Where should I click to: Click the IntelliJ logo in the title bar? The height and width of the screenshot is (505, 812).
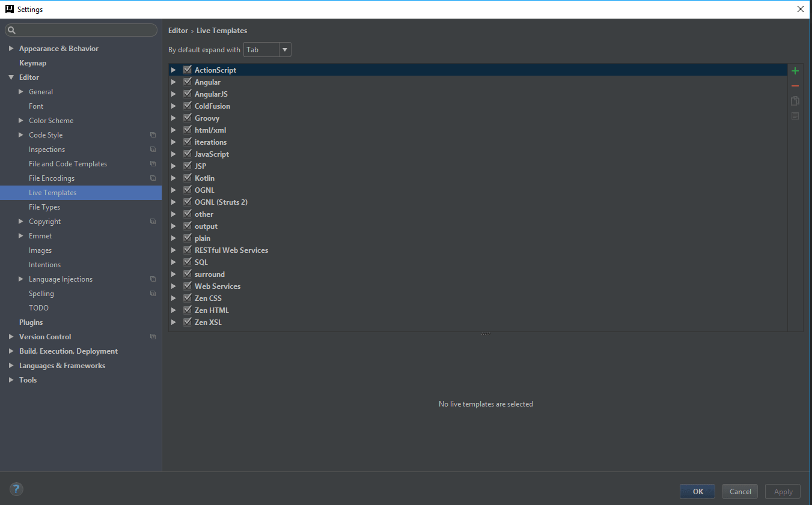pos(9,9)
